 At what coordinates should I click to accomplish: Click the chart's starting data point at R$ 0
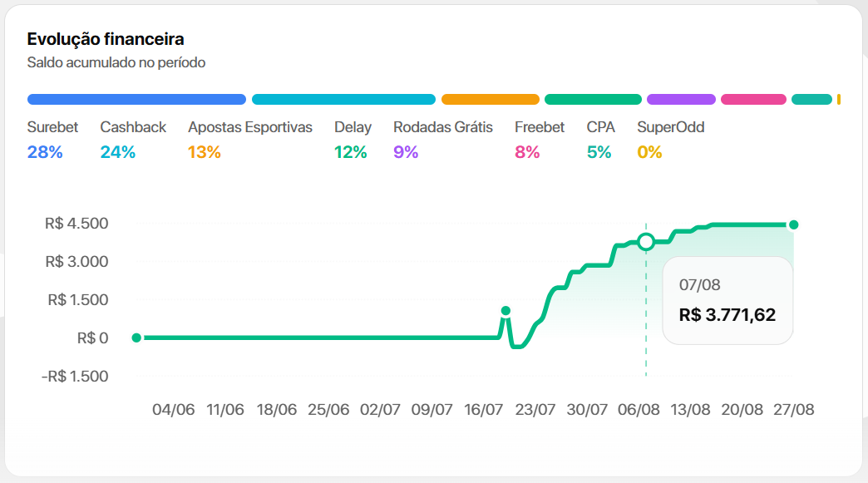coord(136,338)
